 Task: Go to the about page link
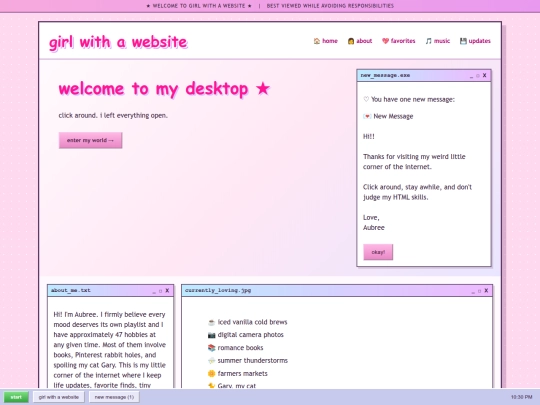[x=360, y=41]
